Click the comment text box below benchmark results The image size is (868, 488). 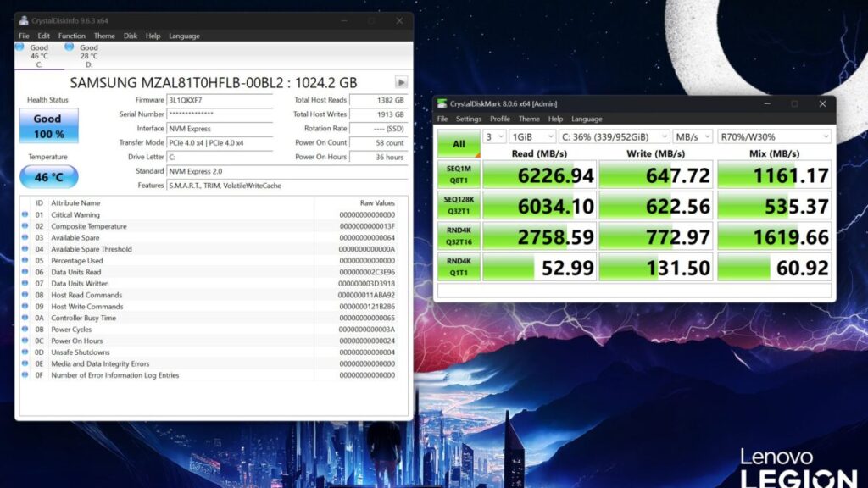pos(634,291)
